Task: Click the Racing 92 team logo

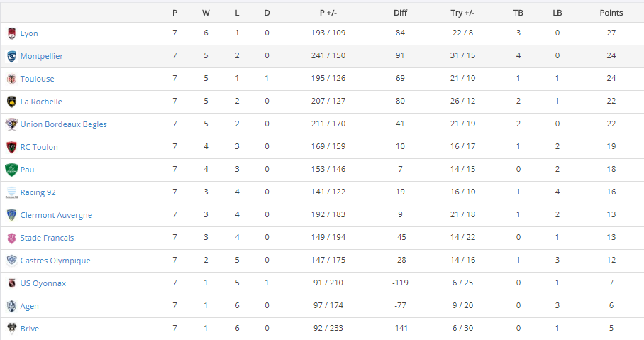Action: tap(11, 192)
